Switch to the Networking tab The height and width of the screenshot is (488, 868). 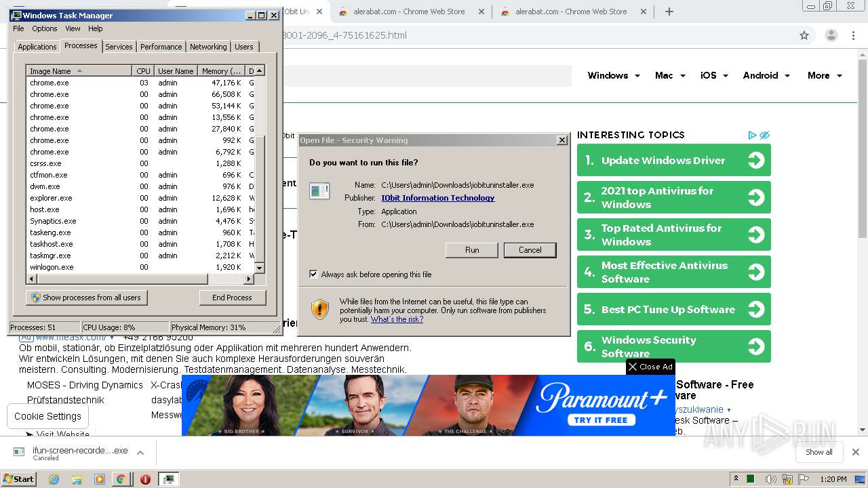coord(208,47)
